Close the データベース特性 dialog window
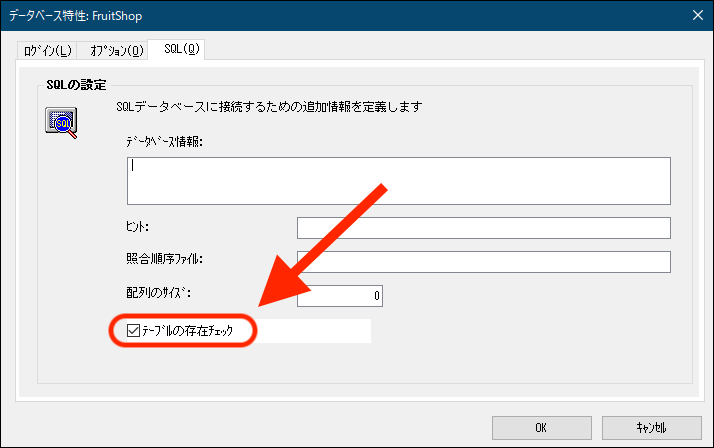Viewport: 714px width, 448px height. [696, 14]
